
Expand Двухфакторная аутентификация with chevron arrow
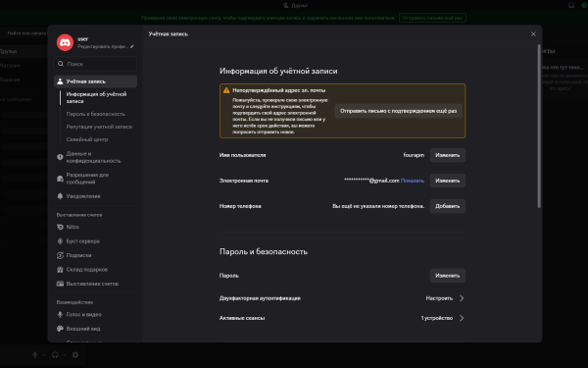coord(462,298)
